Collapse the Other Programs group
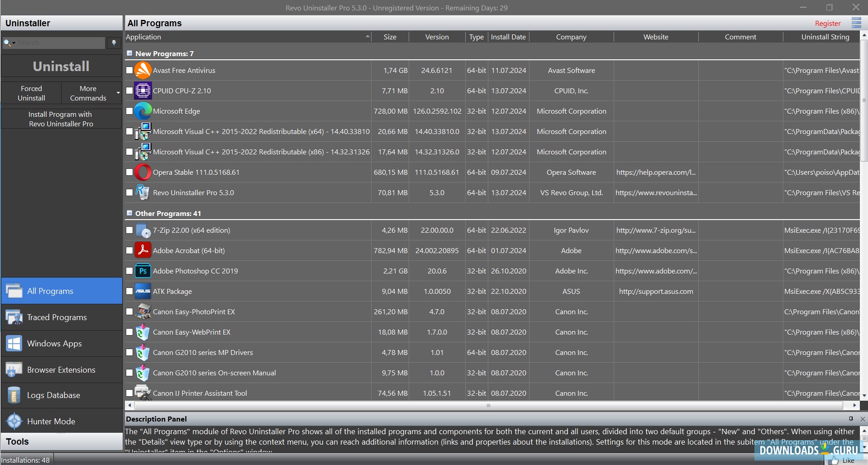Viewport: 868px width, 465px height. [129, 213]
